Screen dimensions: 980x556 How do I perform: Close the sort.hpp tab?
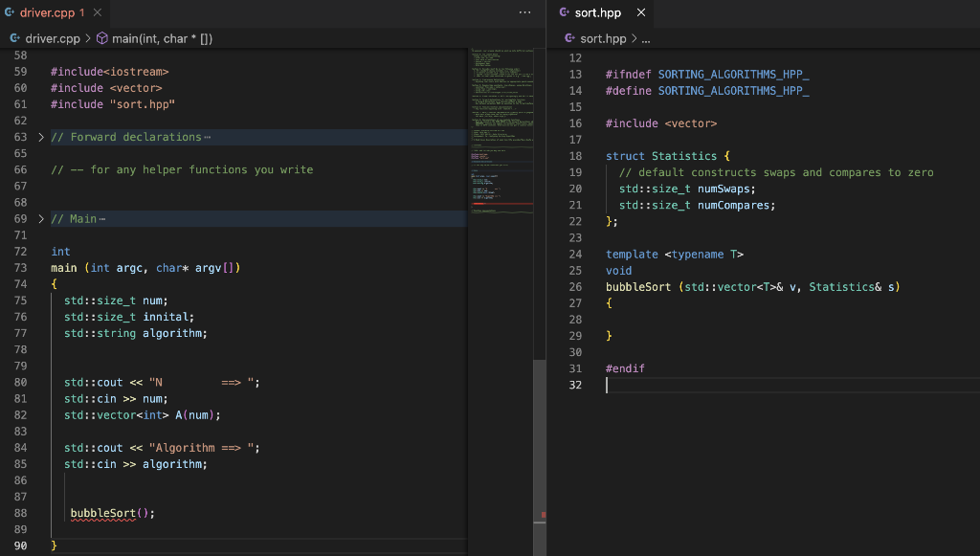tap(641, 12)
